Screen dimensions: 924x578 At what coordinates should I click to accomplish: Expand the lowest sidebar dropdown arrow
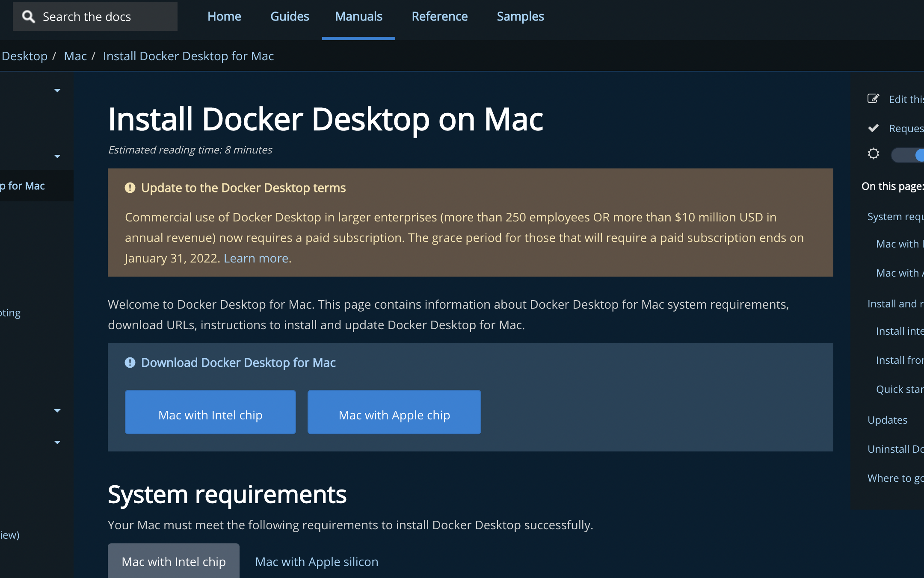click(57, 442)
